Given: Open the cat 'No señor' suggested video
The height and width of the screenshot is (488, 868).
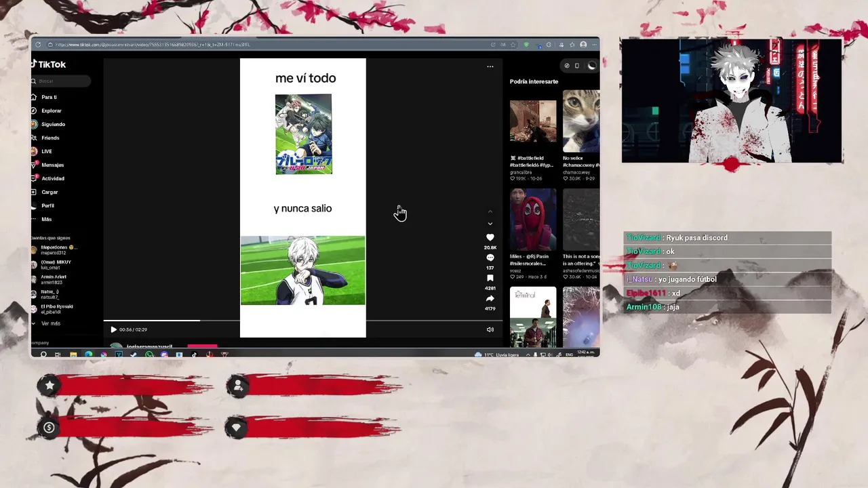Looking at the screenshot, I should (x=581, y=121).
